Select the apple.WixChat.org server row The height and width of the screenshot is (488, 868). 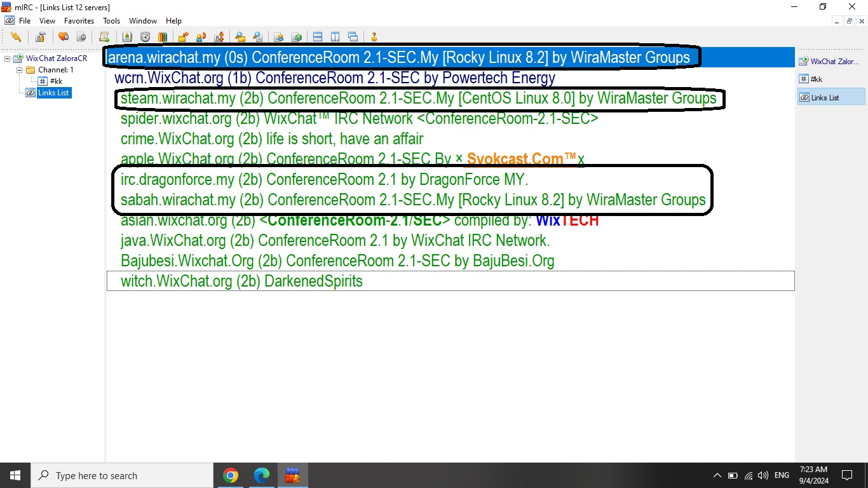coord(451,159)
